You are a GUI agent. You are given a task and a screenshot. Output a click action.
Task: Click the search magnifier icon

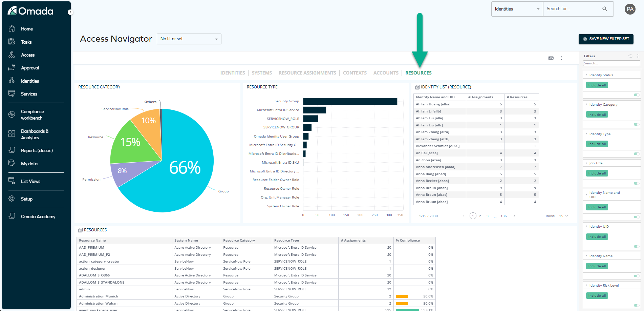604,9
